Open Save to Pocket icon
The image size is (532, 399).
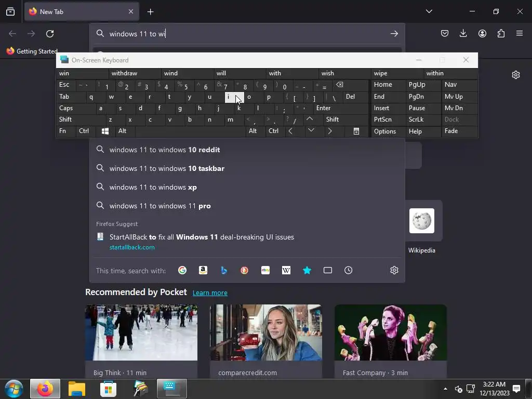(445, 33)
